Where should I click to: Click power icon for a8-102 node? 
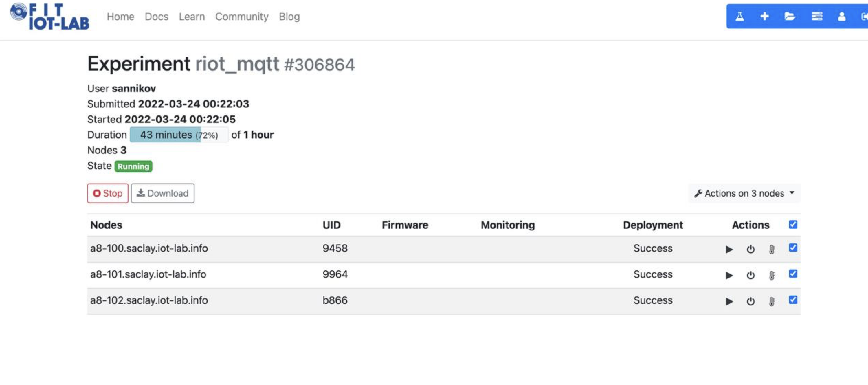coord(750,301)
